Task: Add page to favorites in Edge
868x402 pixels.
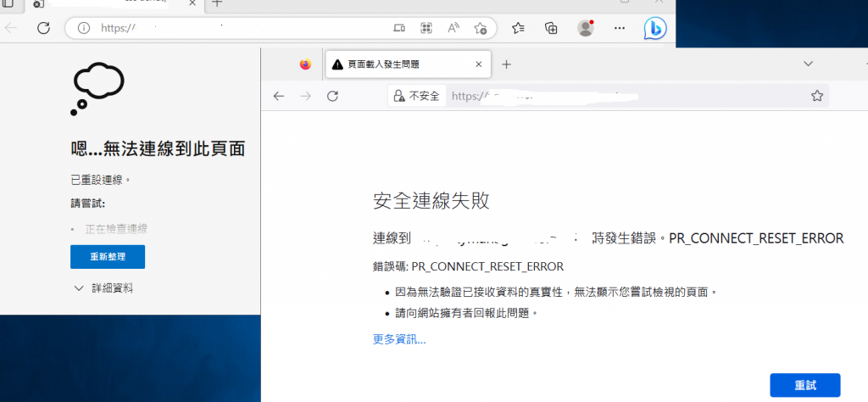Action: (480, 28)
